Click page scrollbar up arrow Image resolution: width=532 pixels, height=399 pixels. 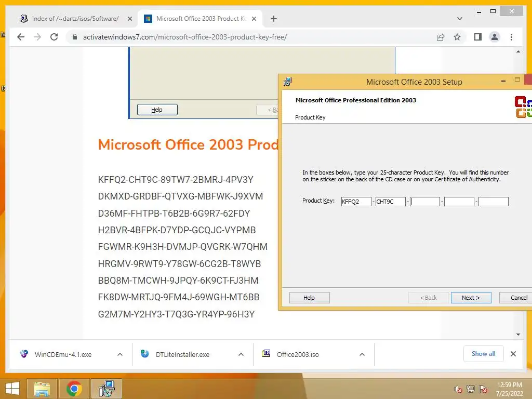pyautogui.click(x=518, y=51)
